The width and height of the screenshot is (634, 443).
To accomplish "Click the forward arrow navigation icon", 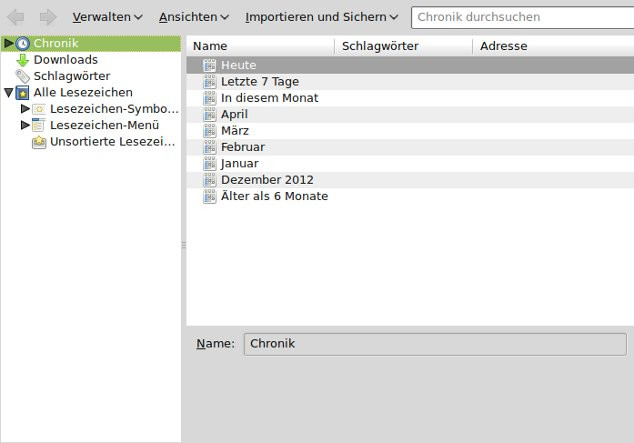I will coord(47,17).
